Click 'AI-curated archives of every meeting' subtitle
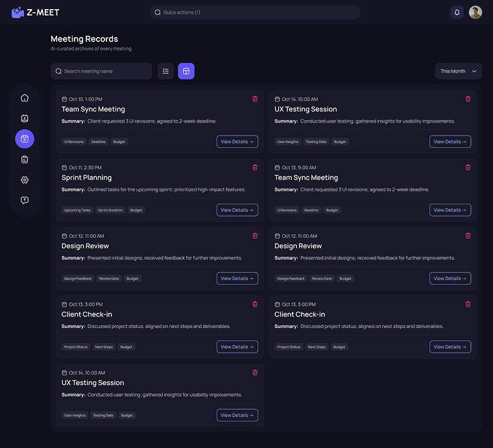Screen dimensions: 493x448 [91, 49]
